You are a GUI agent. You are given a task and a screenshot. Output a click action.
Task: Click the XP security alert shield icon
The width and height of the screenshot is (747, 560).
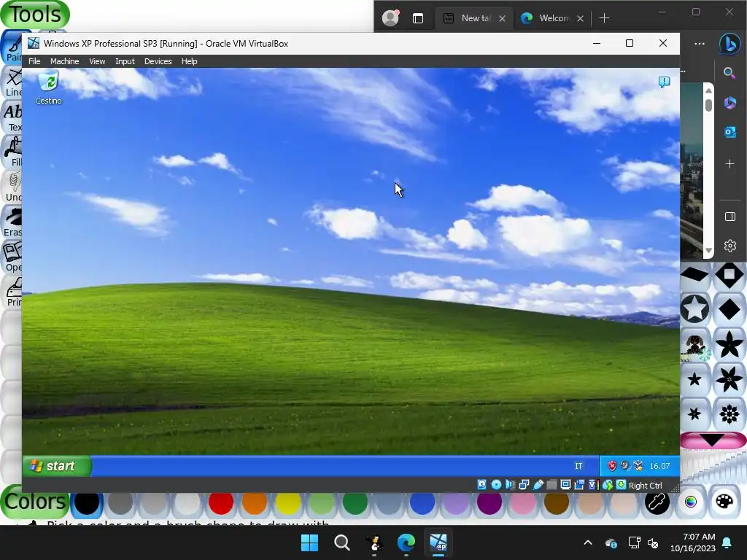[x=612, y=466]
